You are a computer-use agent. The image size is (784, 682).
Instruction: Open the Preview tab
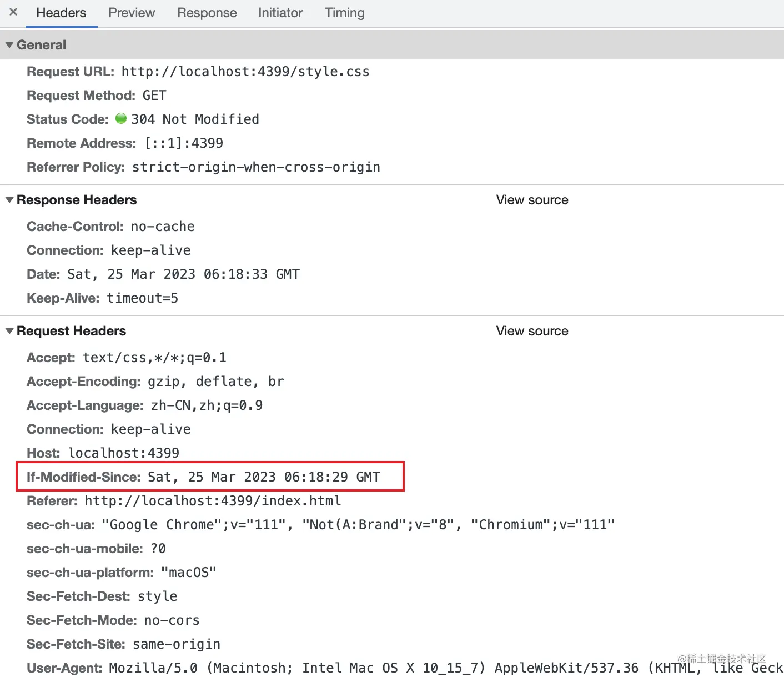click(x=132, y=13)
